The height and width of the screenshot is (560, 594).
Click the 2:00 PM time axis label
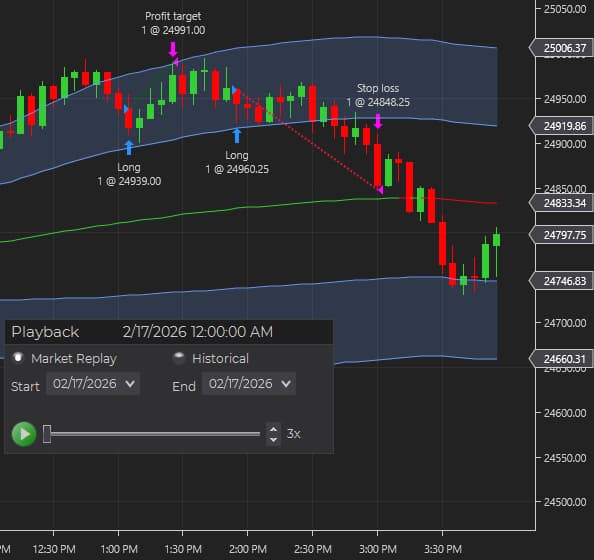pyautogui.click(x=248, y=549)
